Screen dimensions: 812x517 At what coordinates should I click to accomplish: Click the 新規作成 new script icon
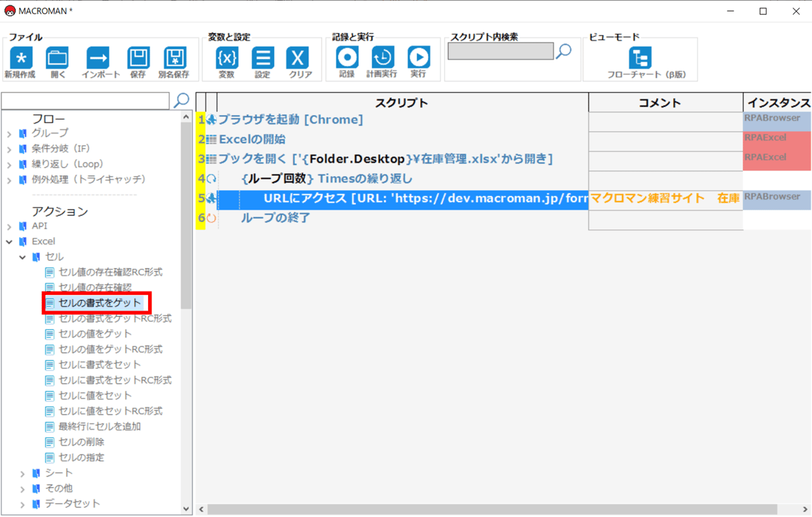tap(21, 58)
